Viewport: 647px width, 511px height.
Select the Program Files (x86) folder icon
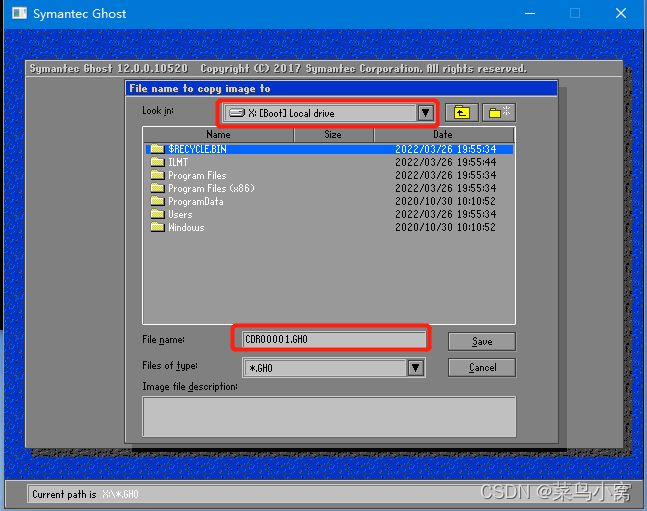(x=157, y=188)
